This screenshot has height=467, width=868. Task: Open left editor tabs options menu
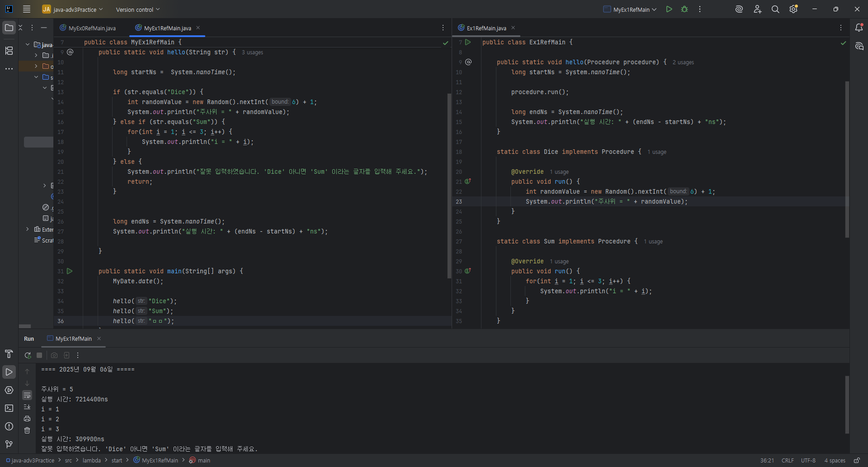point(443,28)
